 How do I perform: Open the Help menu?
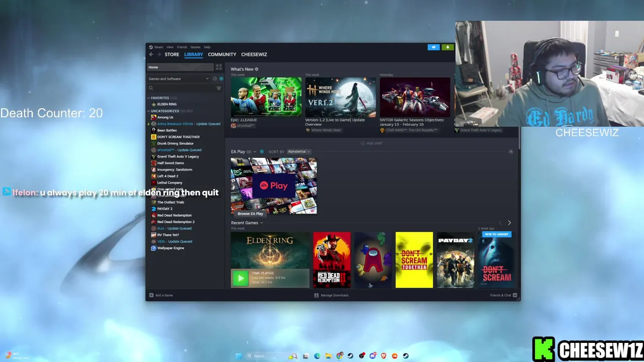pos(207,47)
